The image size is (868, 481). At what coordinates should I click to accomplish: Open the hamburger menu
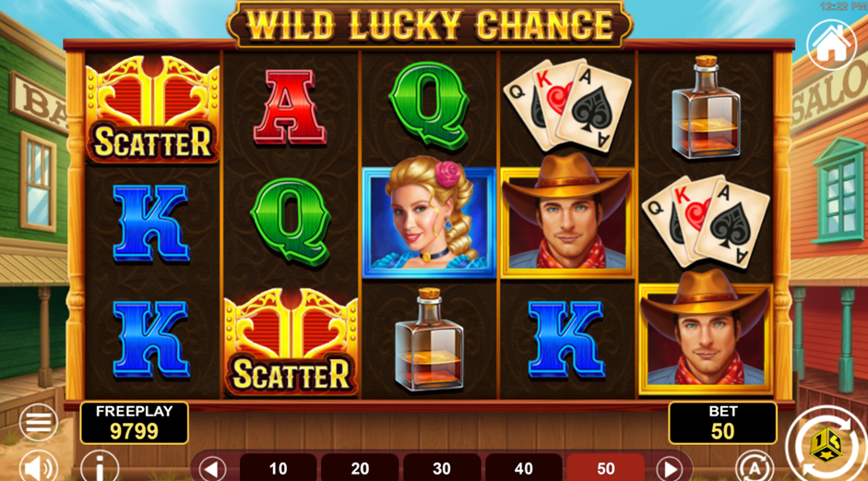[x=39, y=422]
